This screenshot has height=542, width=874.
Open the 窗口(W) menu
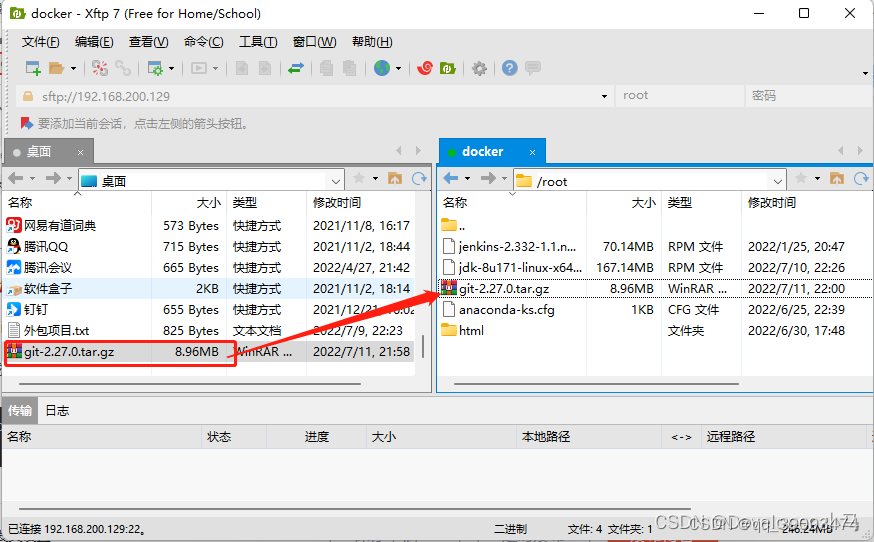click(314, 42)
